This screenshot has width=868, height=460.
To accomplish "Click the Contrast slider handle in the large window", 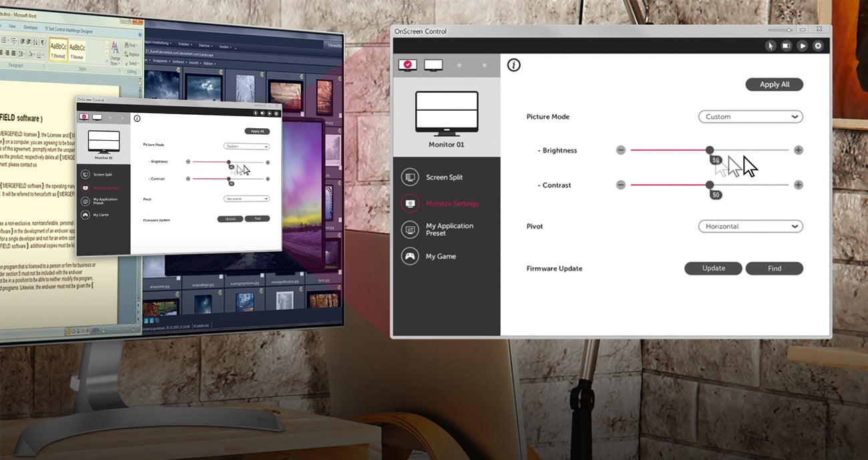I will click(710, 185).
